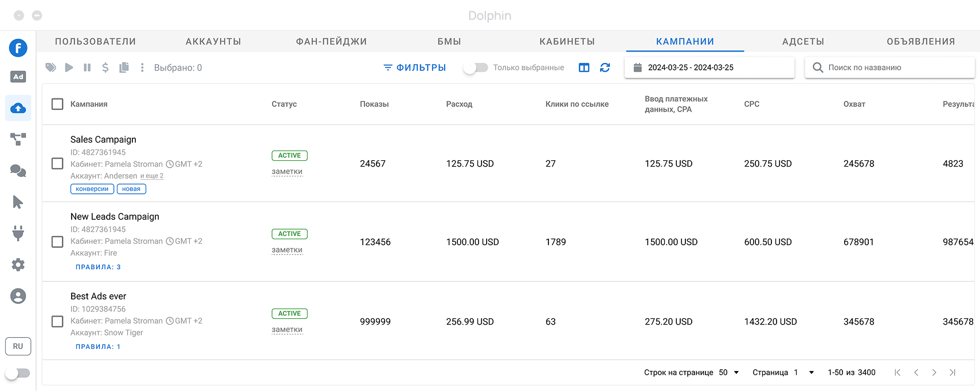This screenshot has height=391, width=980.
Task: Click the Facebook logo in sidebar
Action: (18, 48)
